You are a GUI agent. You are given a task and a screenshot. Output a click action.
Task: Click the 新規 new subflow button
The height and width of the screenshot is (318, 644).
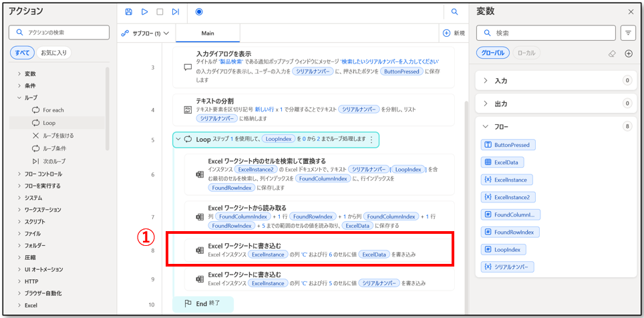pos(454,33)
